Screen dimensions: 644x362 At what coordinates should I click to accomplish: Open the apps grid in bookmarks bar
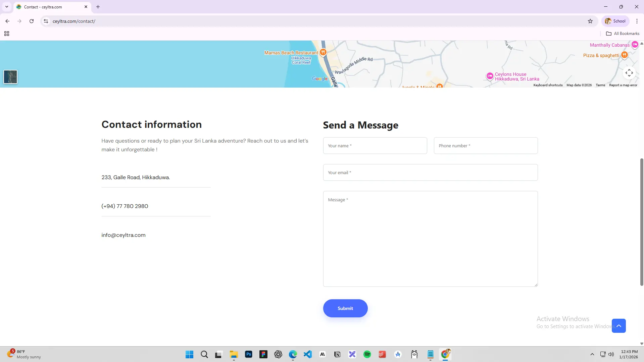click(7, 34)
